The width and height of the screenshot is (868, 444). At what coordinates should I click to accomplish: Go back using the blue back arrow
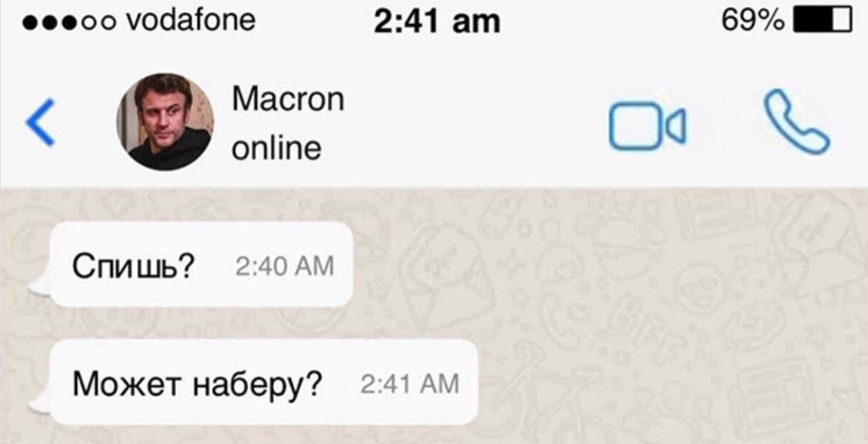(40, 122)
